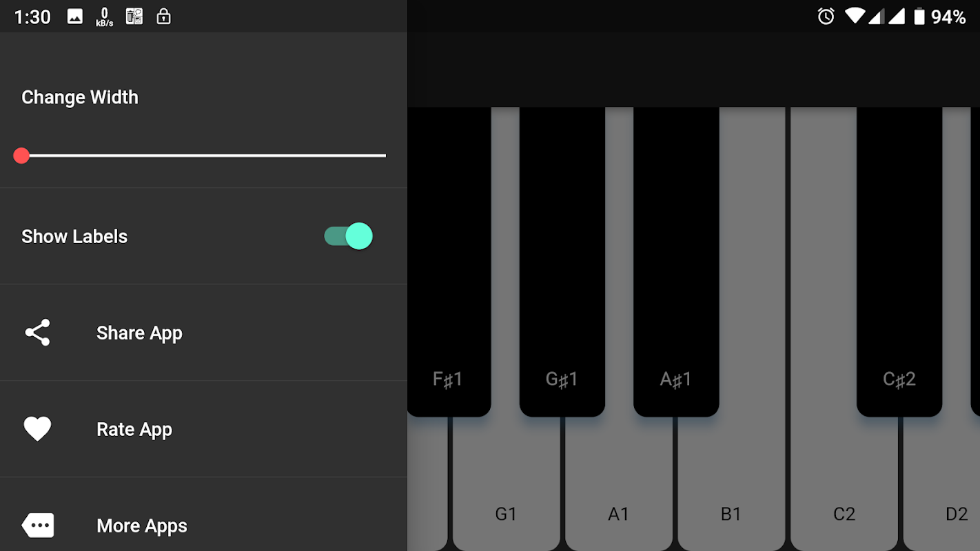Select the Share App menu entry
980x551 pixels.
click(203, 333)
